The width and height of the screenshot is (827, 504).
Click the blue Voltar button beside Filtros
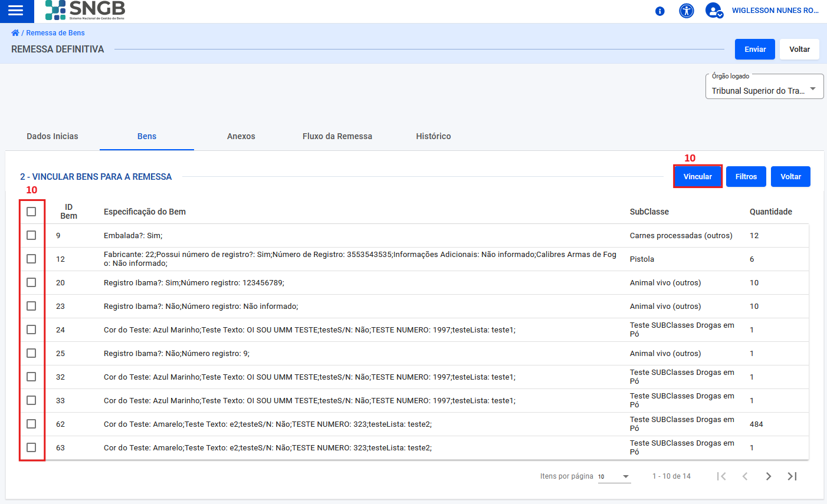791,177
